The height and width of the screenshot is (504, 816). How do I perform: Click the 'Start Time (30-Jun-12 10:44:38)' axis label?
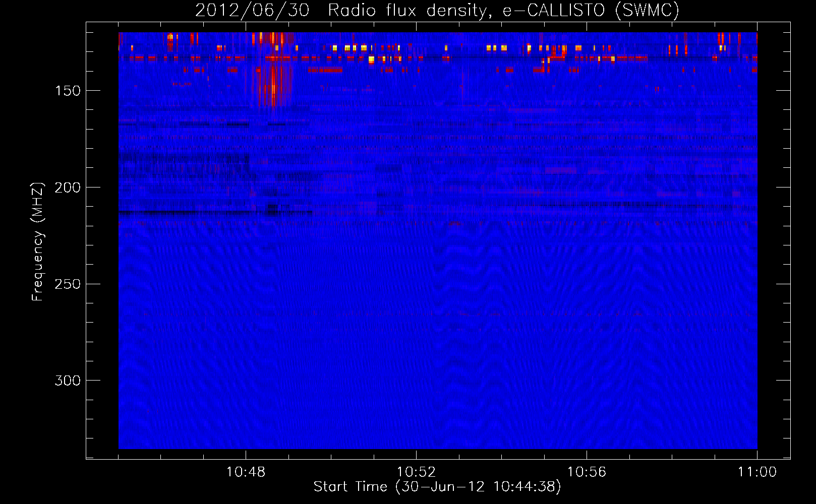pyautogui.click(x=437, y=487)
